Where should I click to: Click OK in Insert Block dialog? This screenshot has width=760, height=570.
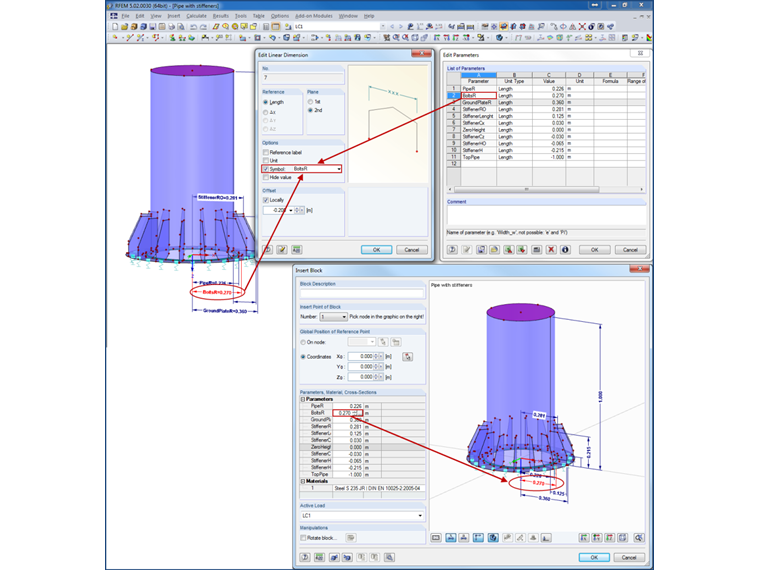[594, 557]
